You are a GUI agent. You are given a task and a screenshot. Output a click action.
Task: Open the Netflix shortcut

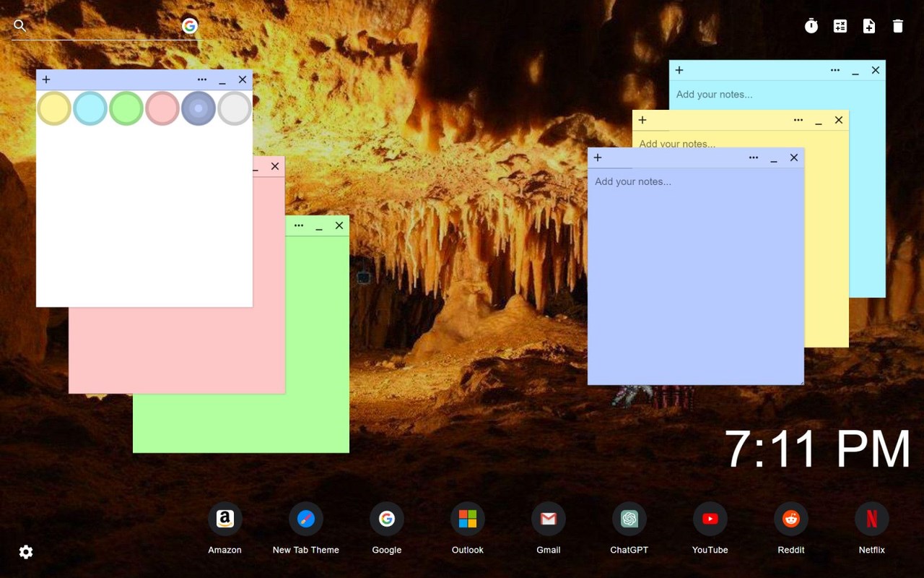coord(872,528)
